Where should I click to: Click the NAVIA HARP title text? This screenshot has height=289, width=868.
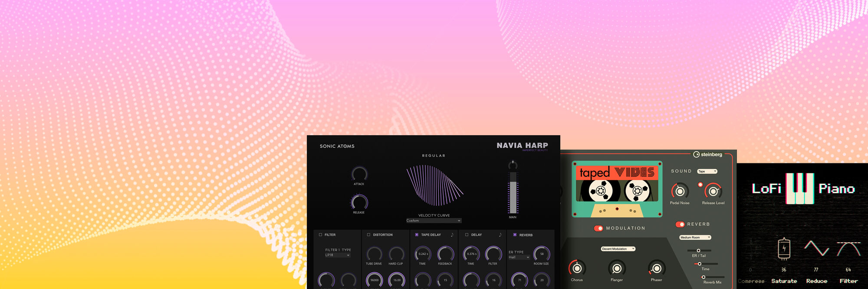tap(522, 146)
